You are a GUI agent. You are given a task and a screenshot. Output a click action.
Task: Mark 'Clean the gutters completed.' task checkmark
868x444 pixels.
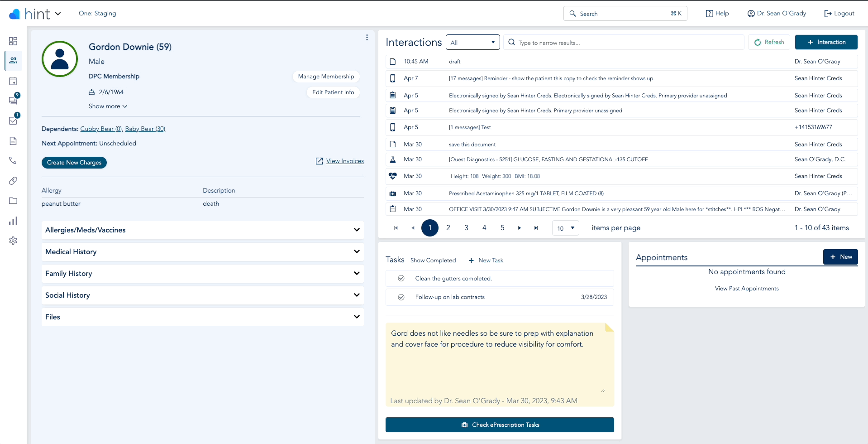tap(401, 278)
